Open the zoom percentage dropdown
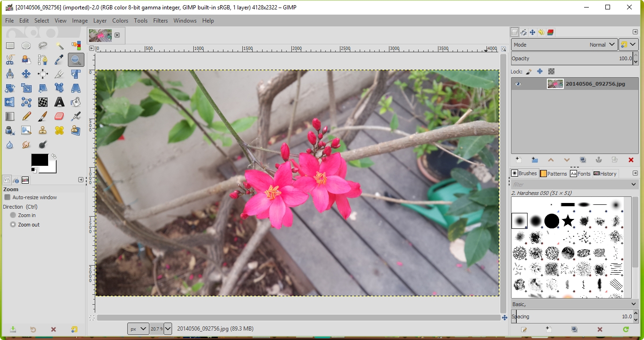 tap(168, 329)
